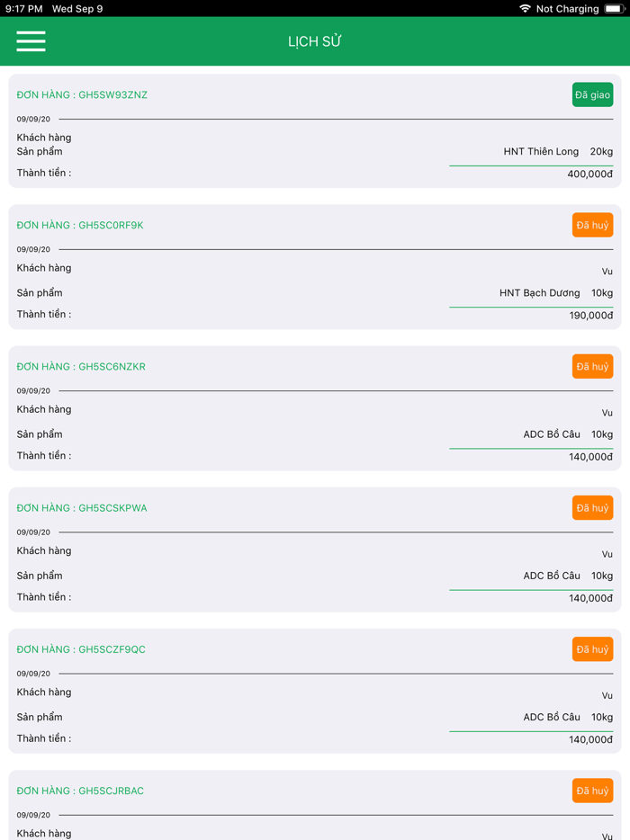Select the HNT Thiên Long 20kg product
This screenshot has width=630, height=840.
point(557,152)
